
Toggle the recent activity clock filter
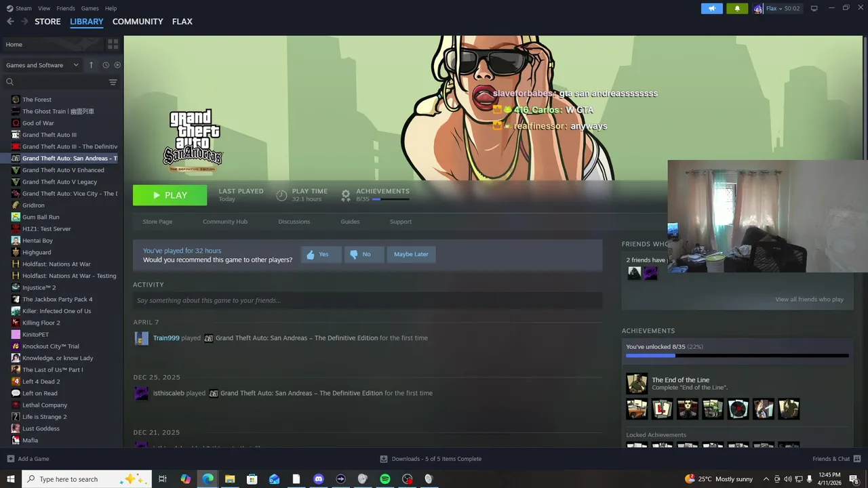[x=106, y=65]
